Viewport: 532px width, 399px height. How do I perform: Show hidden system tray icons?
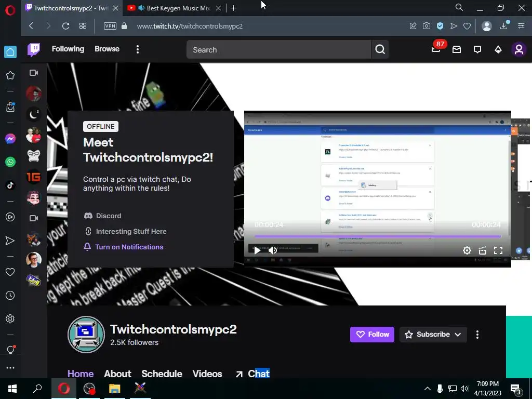pos(428,389)
